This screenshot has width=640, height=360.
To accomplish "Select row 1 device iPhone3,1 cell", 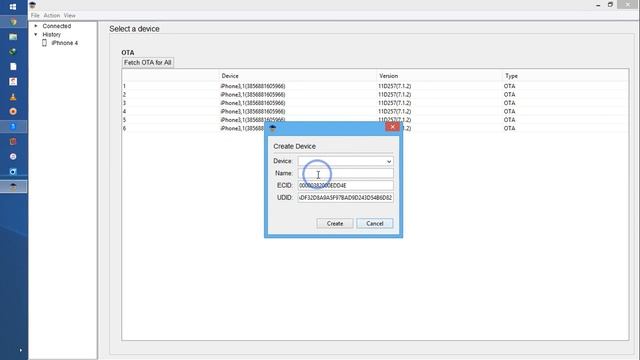I will 253,86.
